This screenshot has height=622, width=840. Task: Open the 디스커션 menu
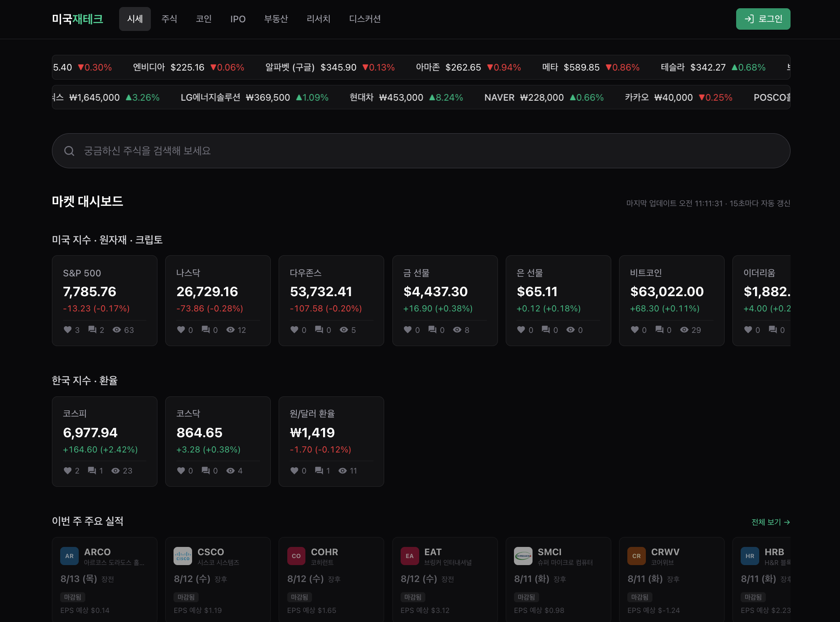pos(365,19)
